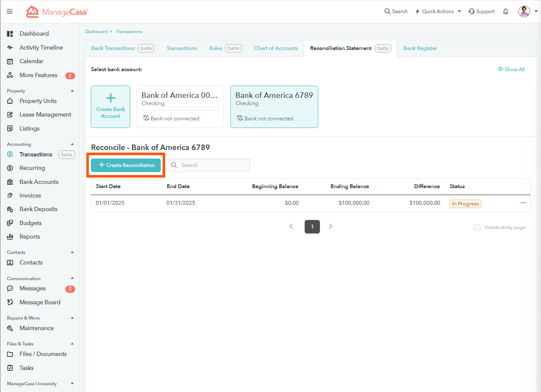Image resolution: width=541 pixels, height=392 pixels.
Task: Open Dashboard in the sidebar
Action: coord(34,33)
